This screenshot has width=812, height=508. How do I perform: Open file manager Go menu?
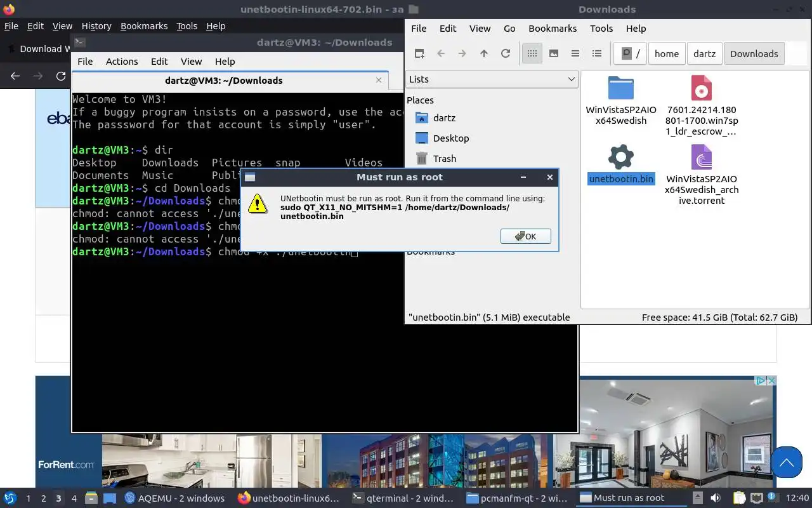point(509,29)
